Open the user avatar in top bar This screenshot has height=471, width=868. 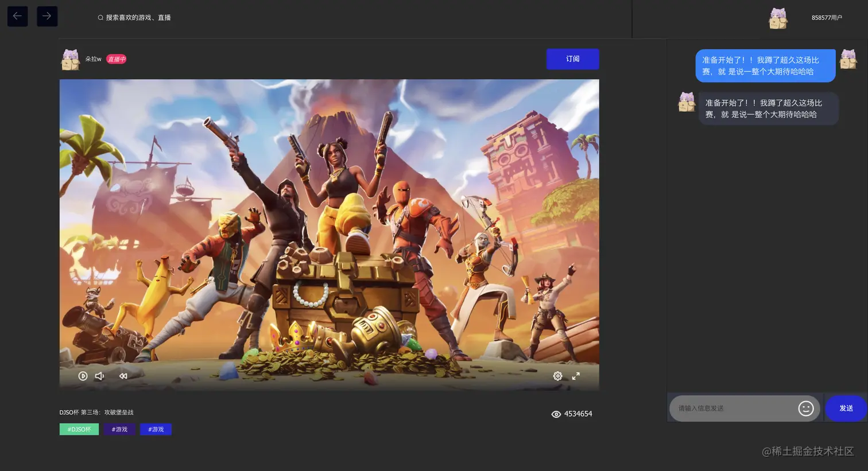(778, 18)
